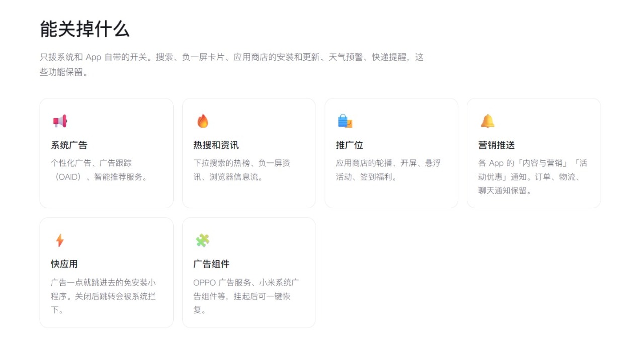Screen dimensions: 644x349
Task: Click the intro paragraph starting 只拨系统和 App
Action: point(232,64)
